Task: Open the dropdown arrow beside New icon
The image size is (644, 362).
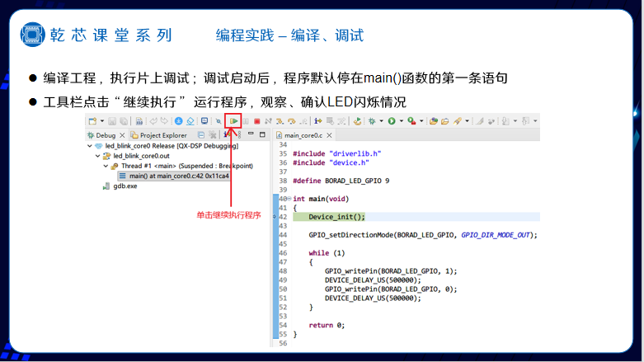Action: (101, 121)
